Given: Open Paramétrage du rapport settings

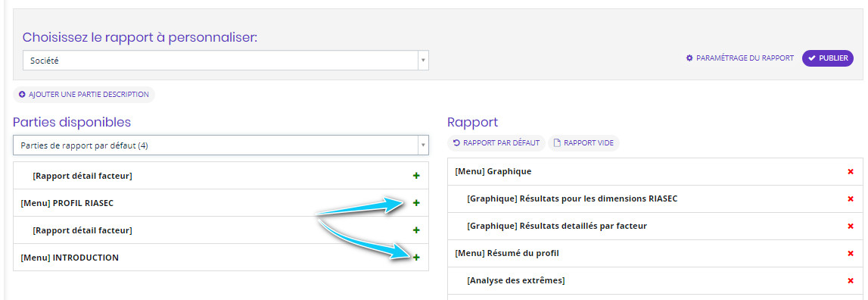Looking at the screenshot, I should [740, 58].
